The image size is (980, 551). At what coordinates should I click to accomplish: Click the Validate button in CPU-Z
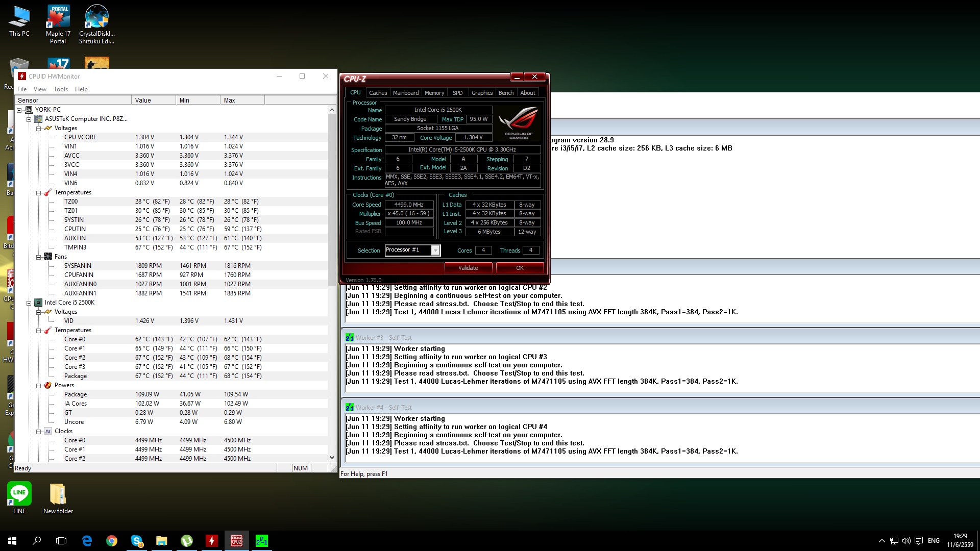point(468,268)
